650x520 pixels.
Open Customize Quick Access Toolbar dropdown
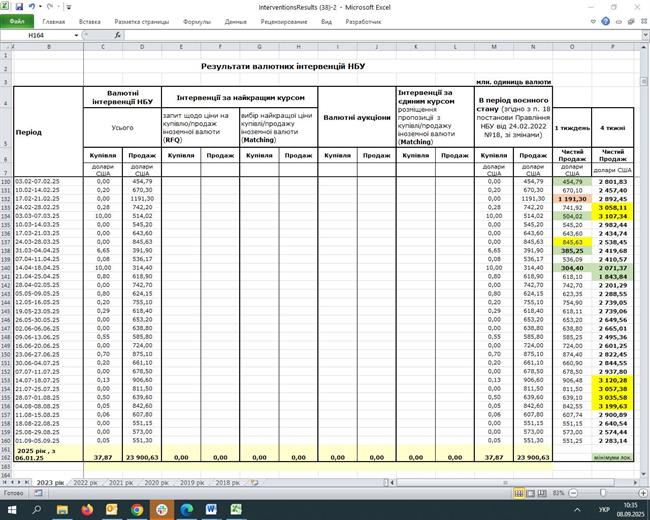coord(69,7)
